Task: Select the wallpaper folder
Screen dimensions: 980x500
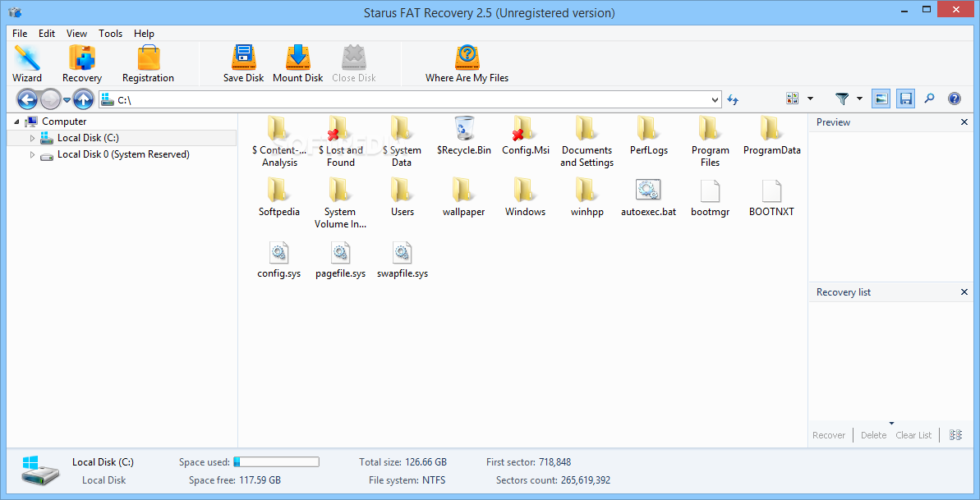Action: pos(464,198)
